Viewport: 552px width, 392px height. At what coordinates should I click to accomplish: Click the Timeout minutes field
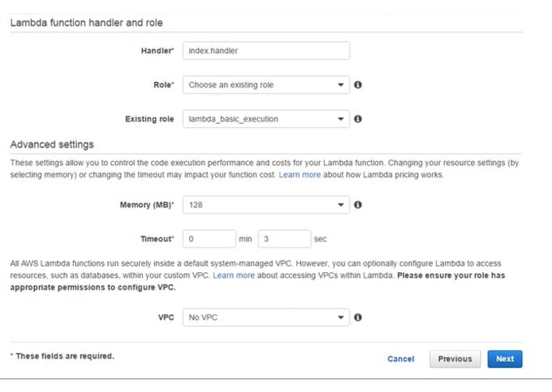[x=209, y=239]
